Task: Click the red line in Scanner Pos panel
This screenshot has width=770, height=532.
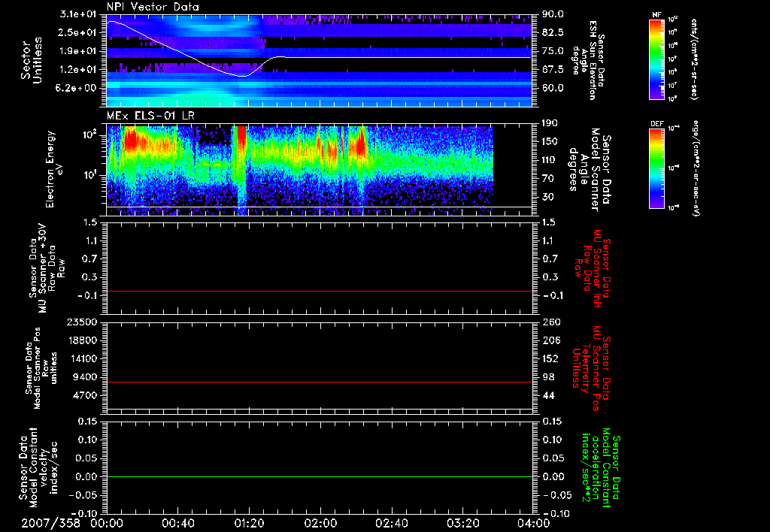Action: 319,382
